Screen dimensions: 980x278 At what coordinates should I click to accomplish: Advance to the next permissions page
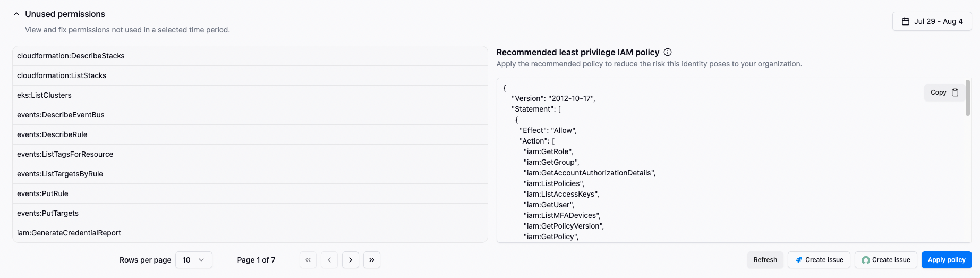pos(351,260)
